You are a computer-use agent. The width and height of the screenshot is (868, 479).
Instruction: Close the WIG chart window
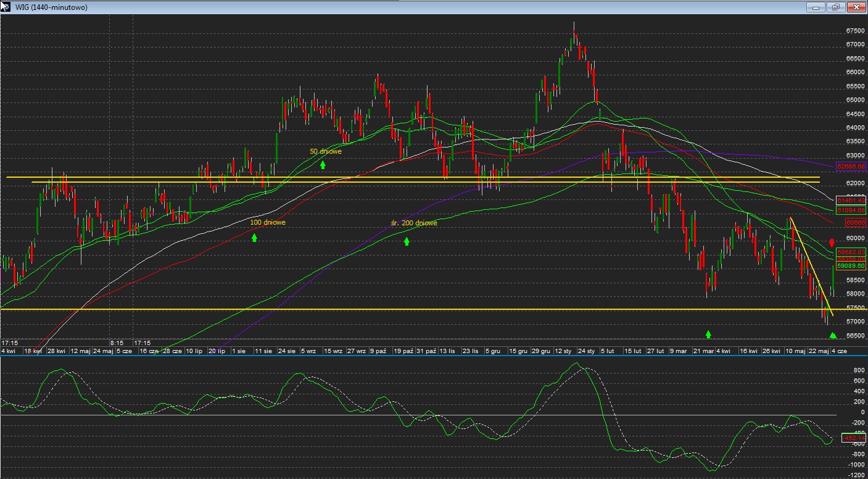[856, 7]
